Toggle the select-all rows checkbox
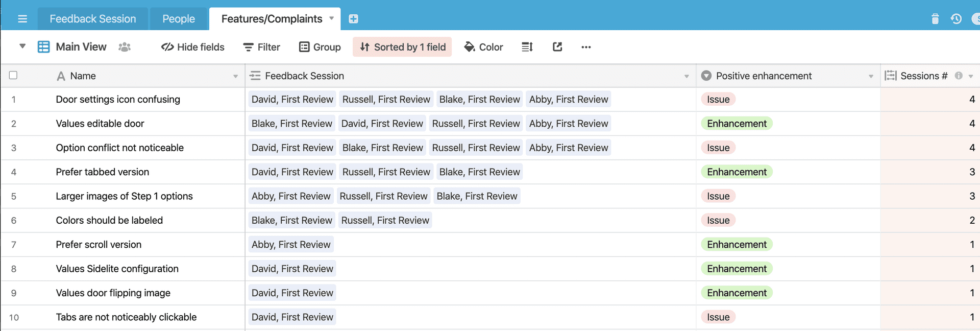This screenshot has height=331, width=980. [x=13, y=75]
